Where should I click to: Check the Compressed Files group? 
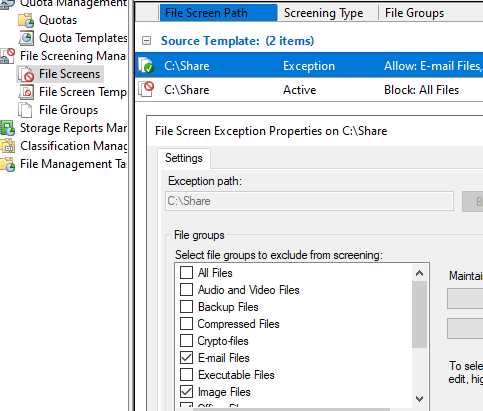186,323
